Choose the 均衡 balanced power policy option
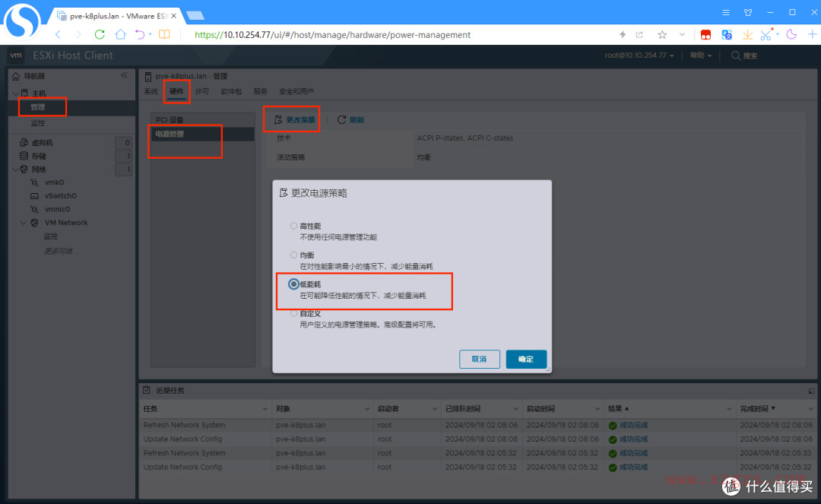Screen dimensions: 821x504 293,255
